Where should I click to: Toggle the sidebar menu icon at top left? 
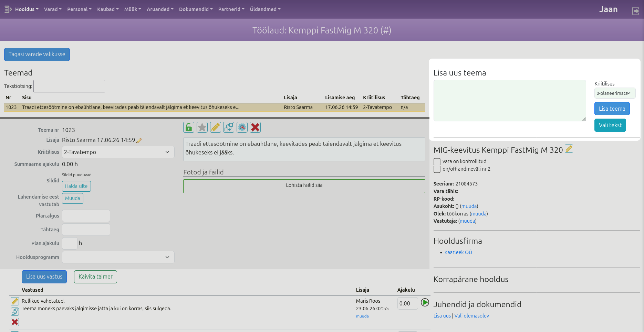point(8,9)
